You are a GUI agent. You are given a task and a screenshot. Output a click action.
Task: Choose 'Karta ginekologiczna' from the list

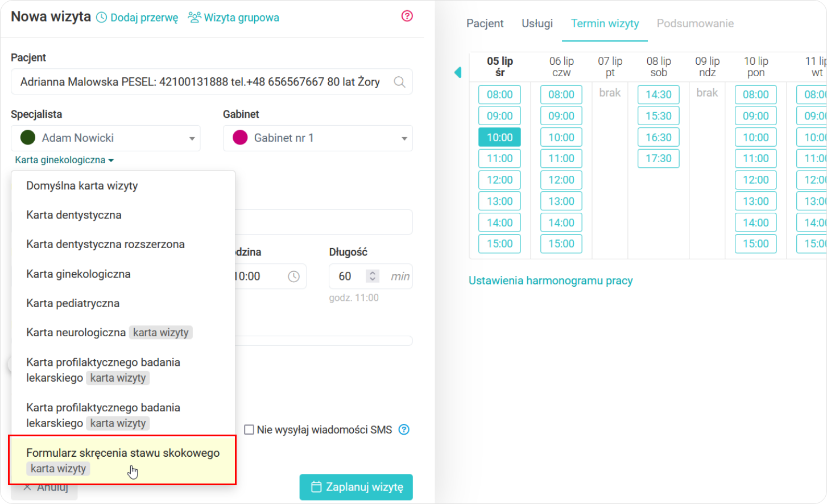tap(123, 274)
